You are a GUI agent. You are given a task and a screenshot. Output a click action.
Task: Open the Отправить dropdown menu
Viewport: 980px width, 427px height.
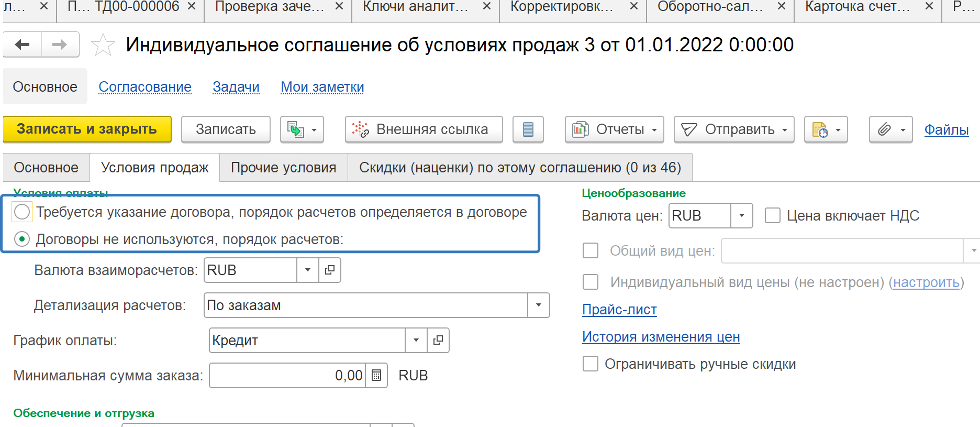[734, 129]
